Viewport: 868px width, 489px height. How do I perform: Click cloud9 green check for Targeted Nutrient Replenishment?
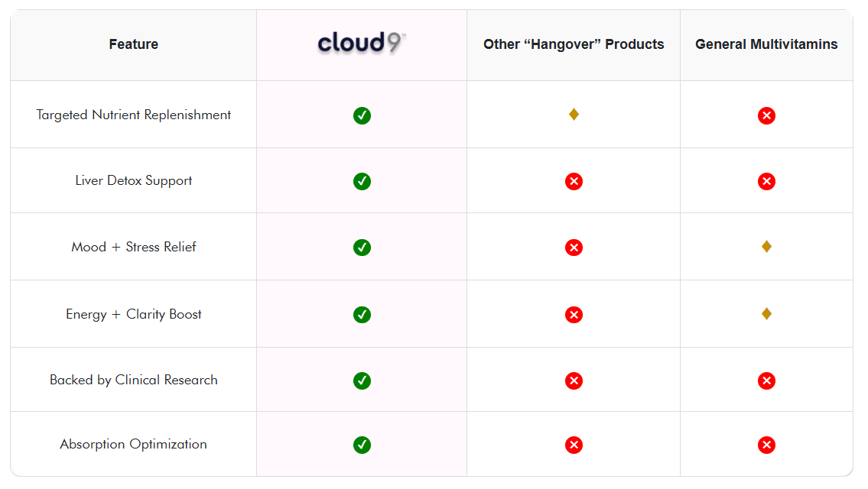tap(362, 115)
